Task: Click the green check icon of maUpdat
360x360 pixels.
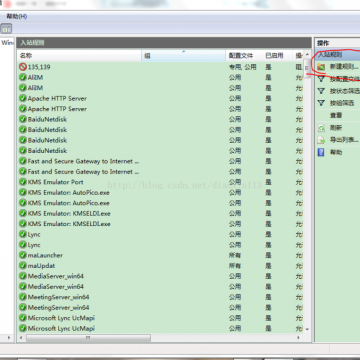Action: point(23,266)
